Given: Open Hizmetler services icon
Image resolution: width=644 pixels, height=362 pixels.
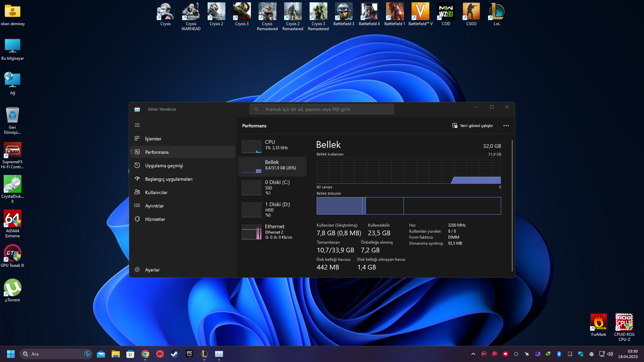Looking at the screenshot, I should point(137,219).
